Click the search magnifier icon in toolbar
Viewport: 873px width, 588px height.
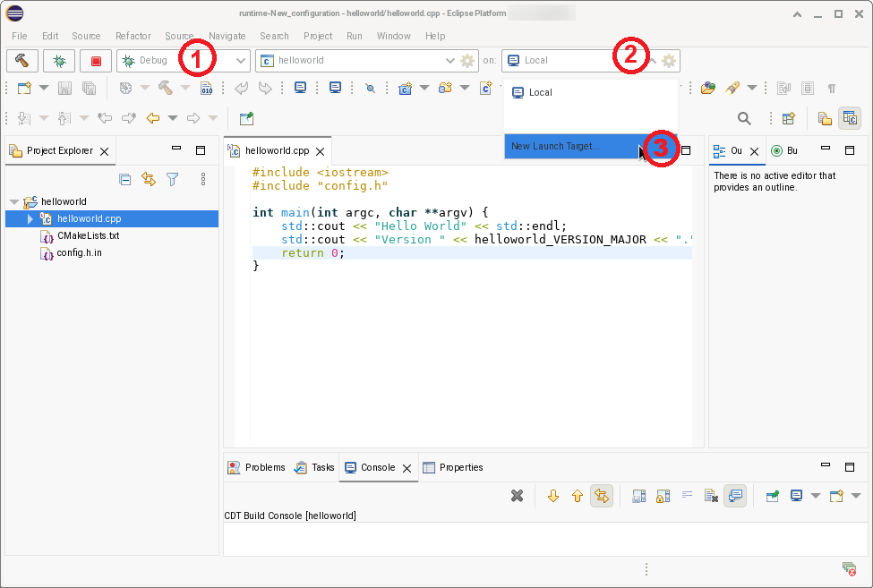tap(744, 118)
